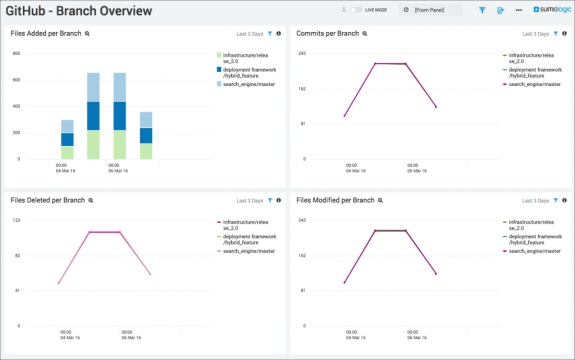Toggle search_engine/master in Files Deleted legend
575x360 pixels.
coord(246,251)
